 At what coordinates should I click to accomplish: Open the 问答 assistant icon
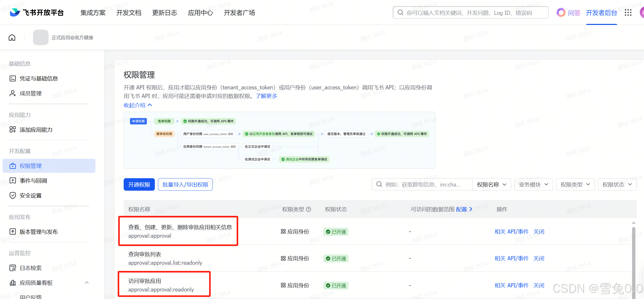[x=561, y=12]
